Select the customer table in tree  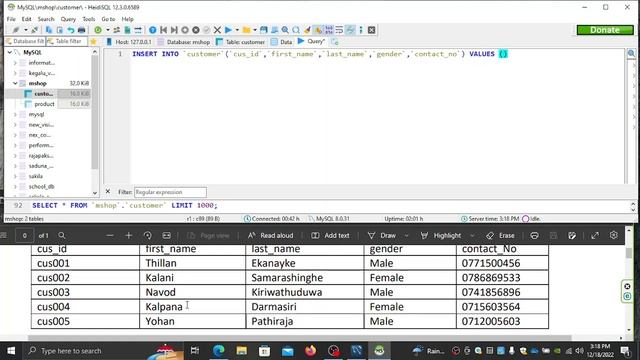point(43,93)
